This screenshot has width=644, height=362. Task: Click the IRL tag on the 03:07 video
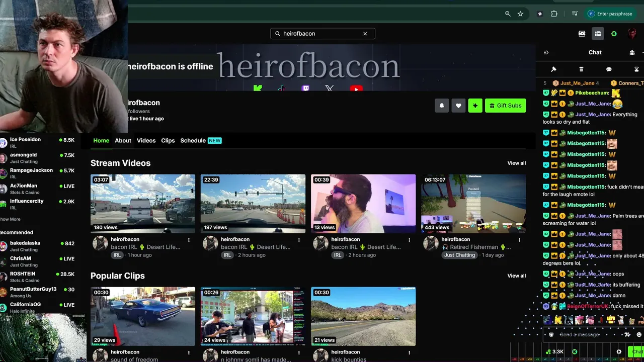[x=117, y=255]
